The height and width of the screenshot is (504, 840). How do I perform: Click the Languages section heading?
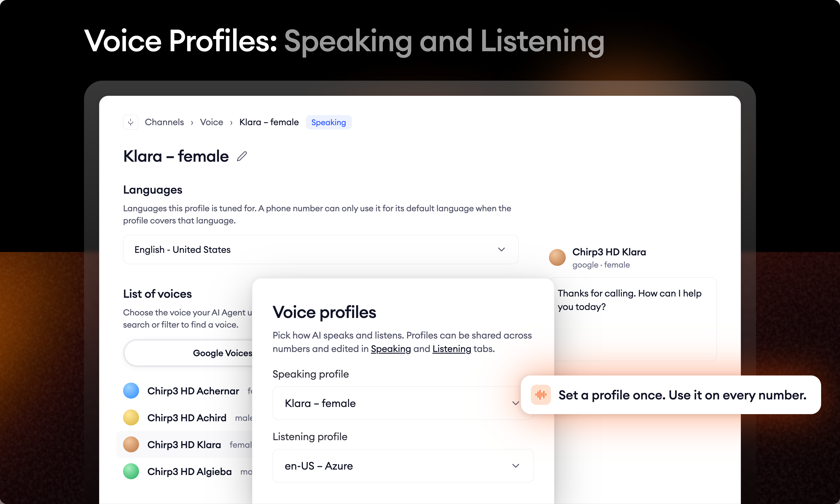click(x=153, y=190)
